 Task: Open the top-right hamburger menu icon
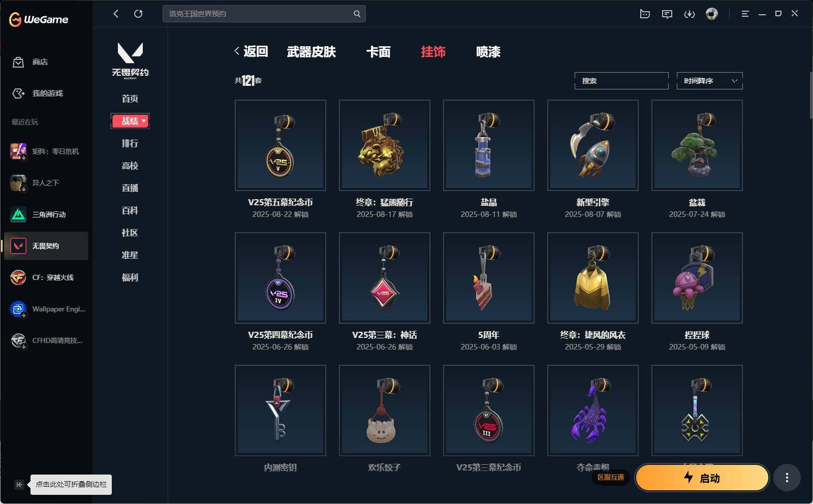tap(745, 14)
